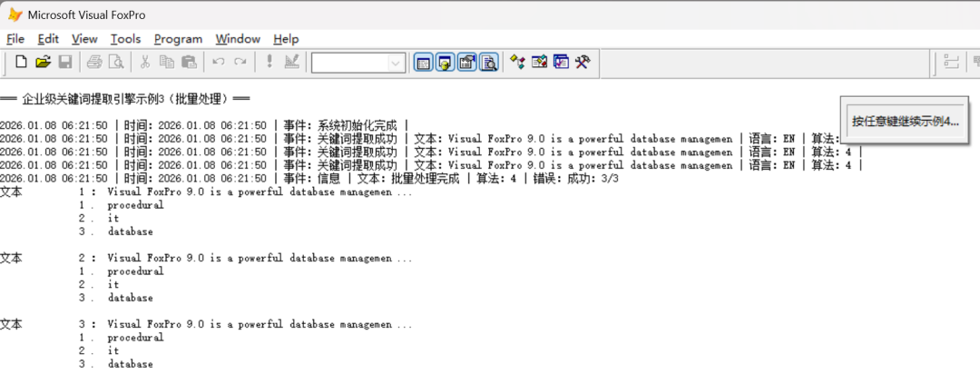Screen dimensions: 980x384
Task: Open the Class Browser icon
Action: (x=517, y=62)
